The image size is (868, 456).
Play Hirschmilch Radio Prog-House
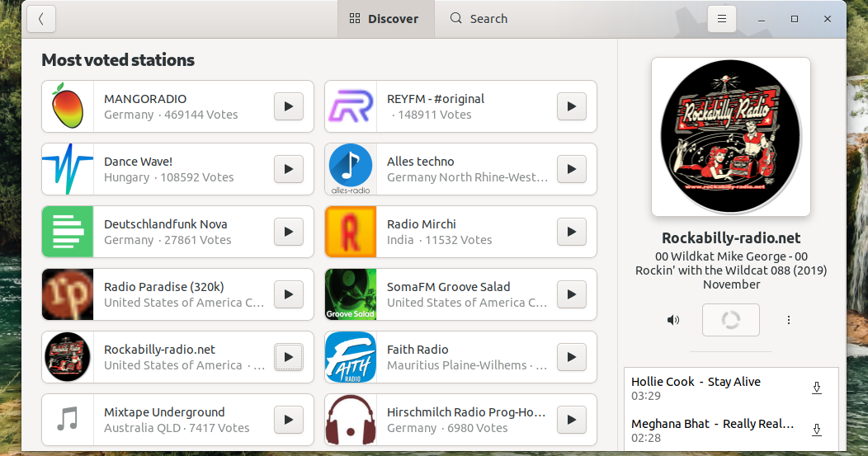pyautogui.click(x=571, y=420)
